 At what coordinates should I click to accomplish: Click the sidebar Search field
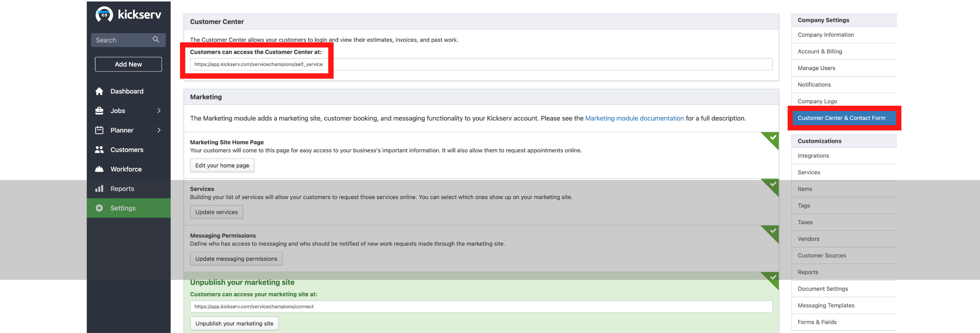[128, 40]
